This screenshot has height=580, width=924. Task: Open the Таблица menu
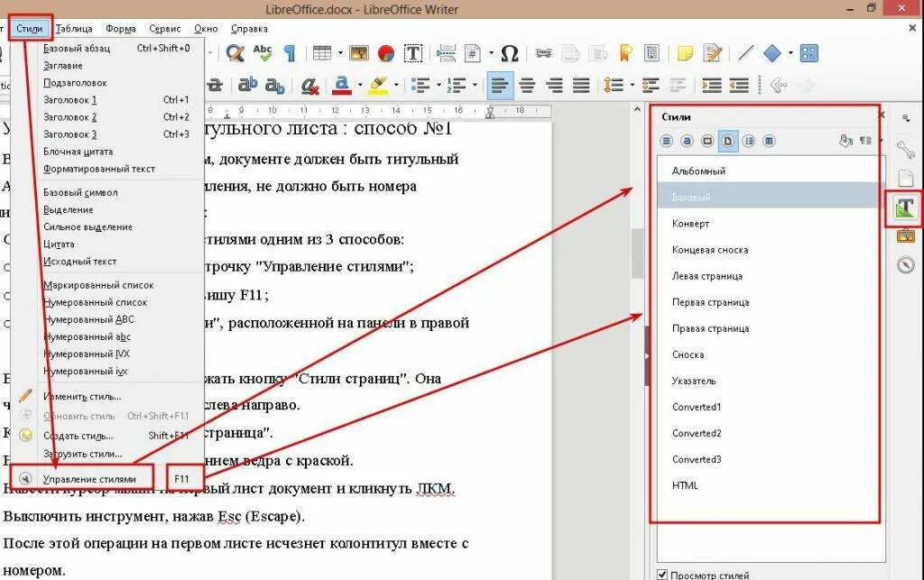click(x=74, y=28)
